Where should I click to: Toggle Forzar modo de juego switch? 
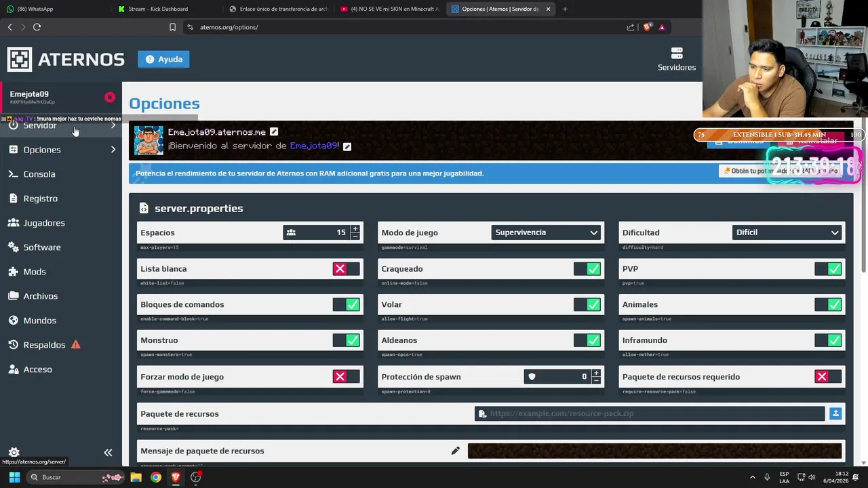pyautogui.click(x=347, y=377)
